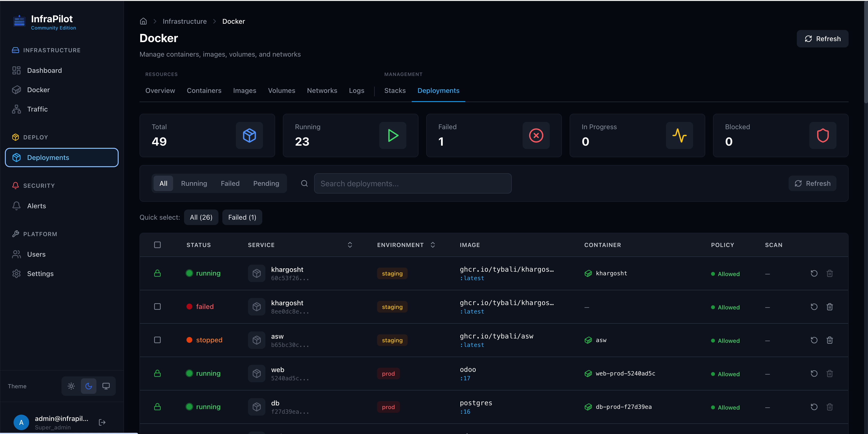The image size is (868, 434).
Task: Open the Overview tab
Action: point(160,90)
